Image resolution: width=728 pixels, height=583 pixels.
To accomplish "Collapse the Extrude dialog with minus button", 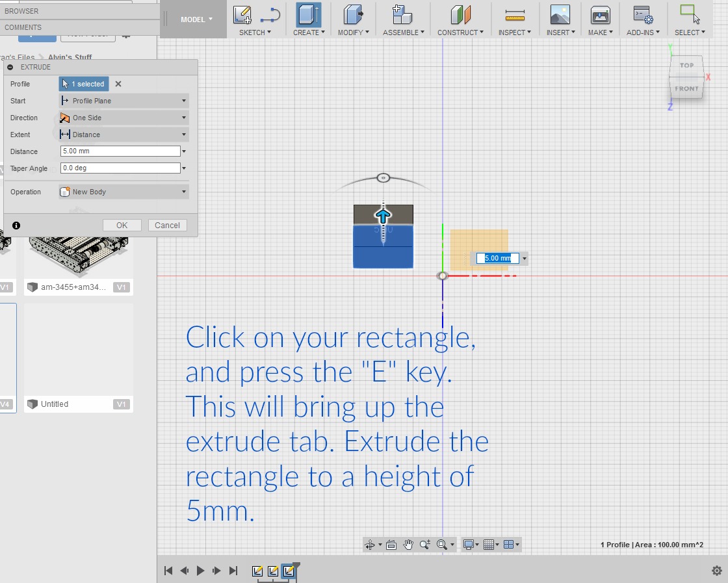I will pos(10,67).
